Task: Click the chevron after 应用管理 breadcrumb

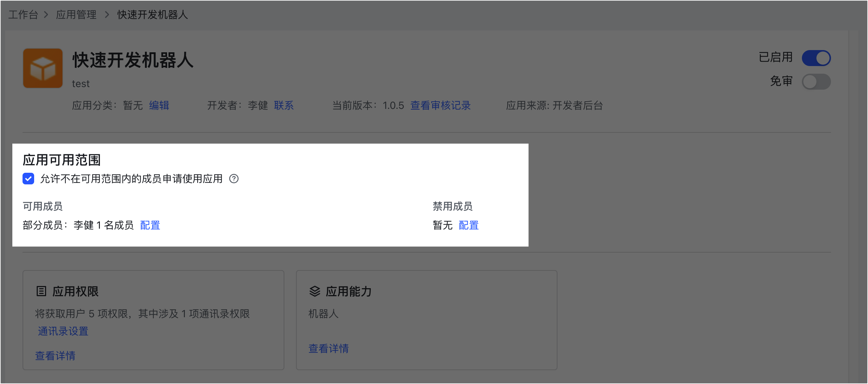Action: [107, 15]
